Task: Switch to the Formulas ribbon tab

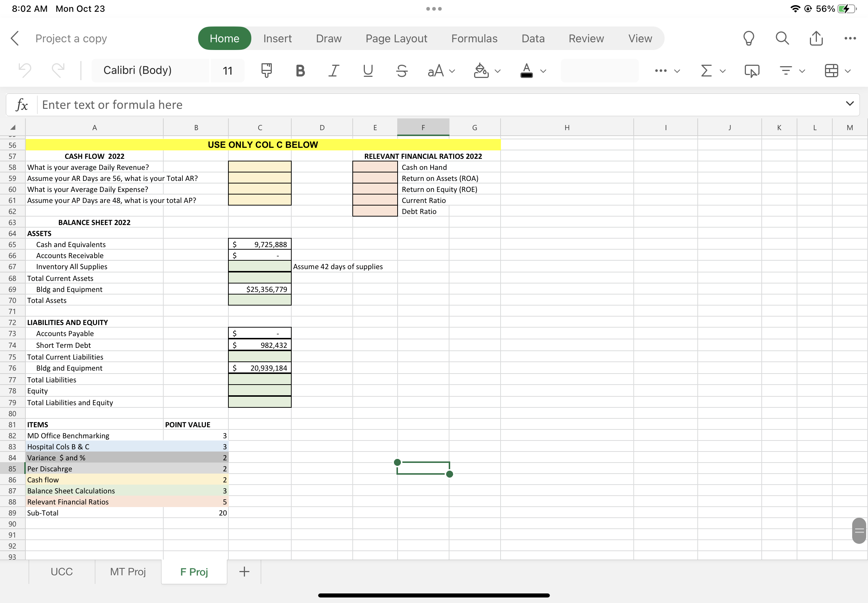Action: tap(474, 38)
